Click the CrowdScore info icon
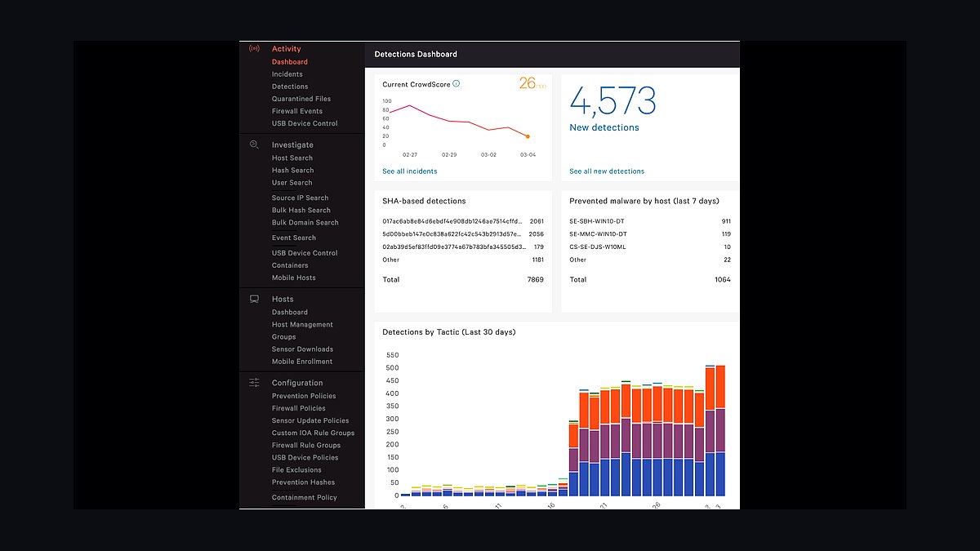980x551 pixels. tap(457, 84)
